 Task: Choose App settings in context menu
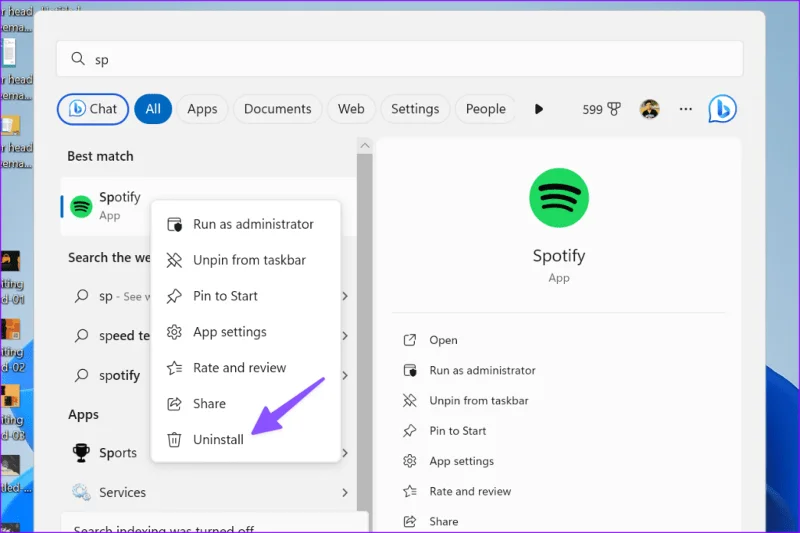pos(246,332)
